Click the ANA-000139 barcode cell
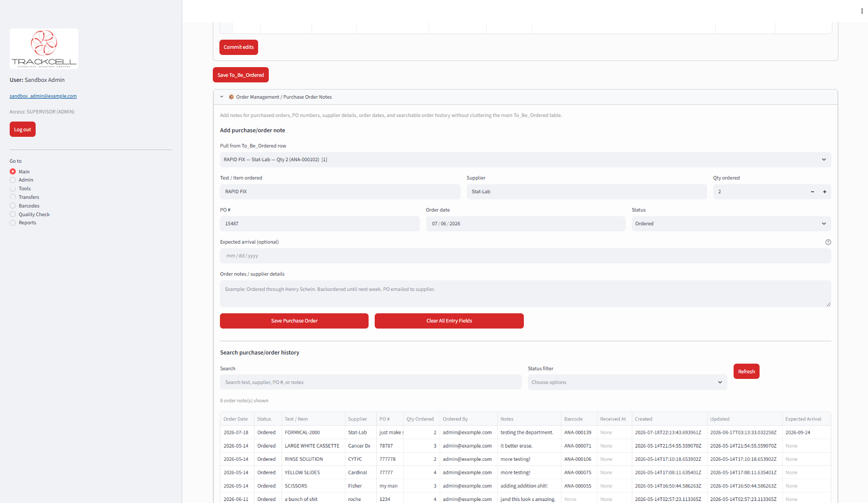 (x=579, y=433)
